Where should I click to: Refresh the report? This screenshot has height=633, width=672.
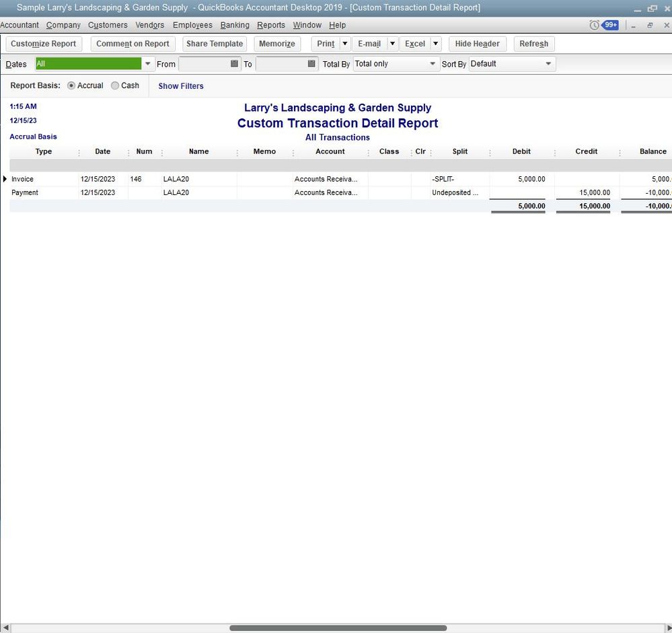coord(534,44)
